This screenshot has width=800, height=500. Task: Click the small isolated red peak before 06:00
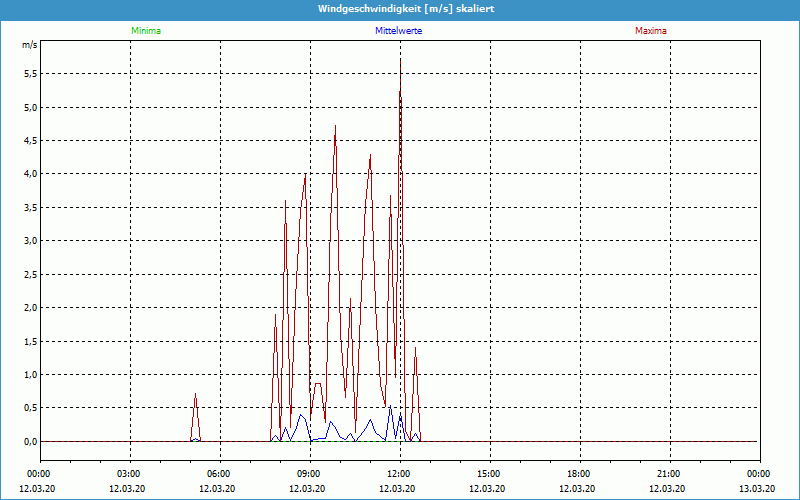pyautogui.click(x=196, y=396)
